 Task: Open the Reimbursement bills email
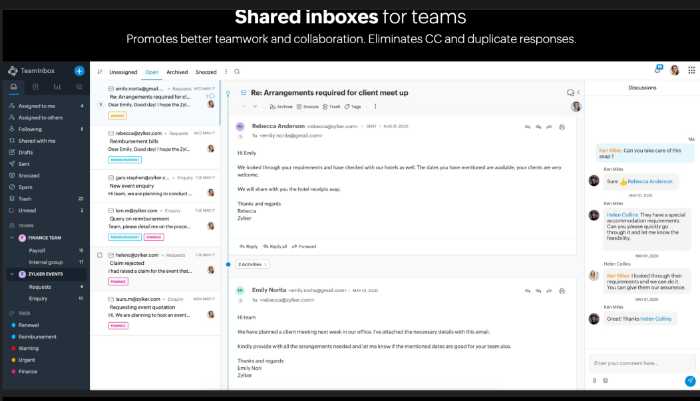pos(157,146)
